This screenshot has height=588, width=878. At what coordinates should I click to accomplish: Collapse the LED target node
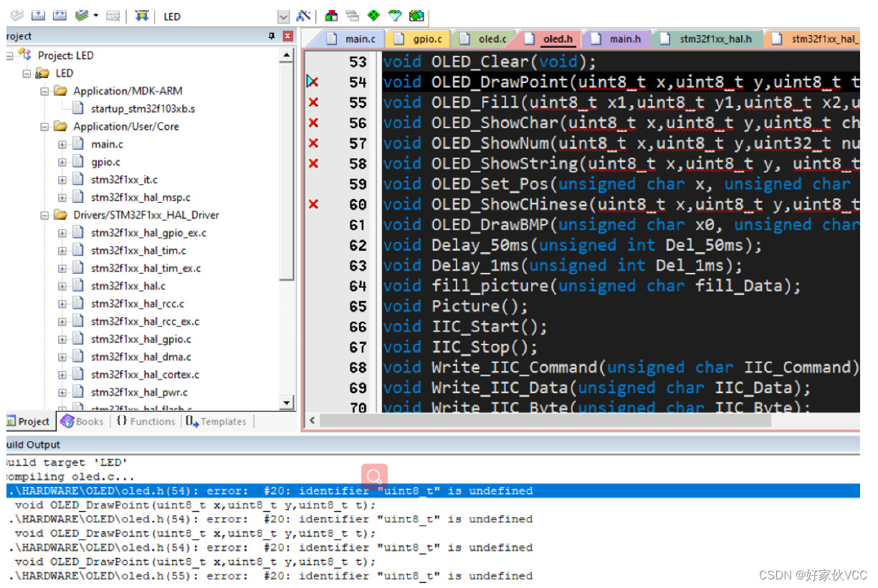click(27, 73)
